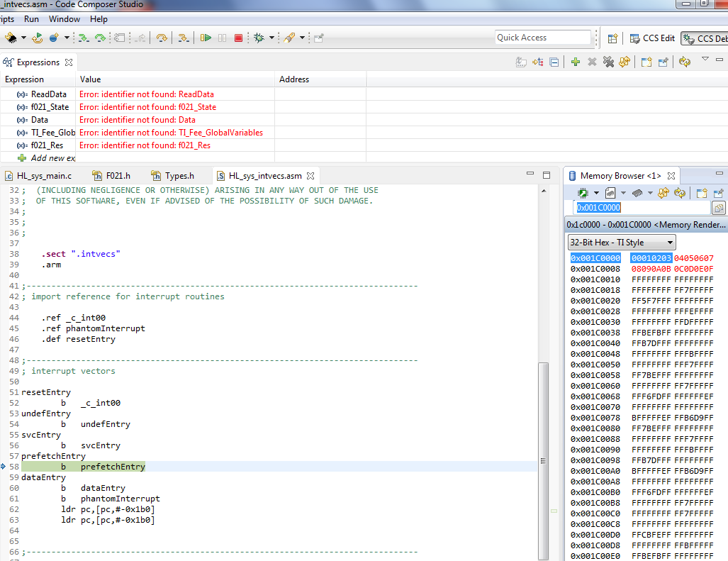728x561 pixels.
Task: Open dropdown beside Save Memory icon
Action: 624,193
